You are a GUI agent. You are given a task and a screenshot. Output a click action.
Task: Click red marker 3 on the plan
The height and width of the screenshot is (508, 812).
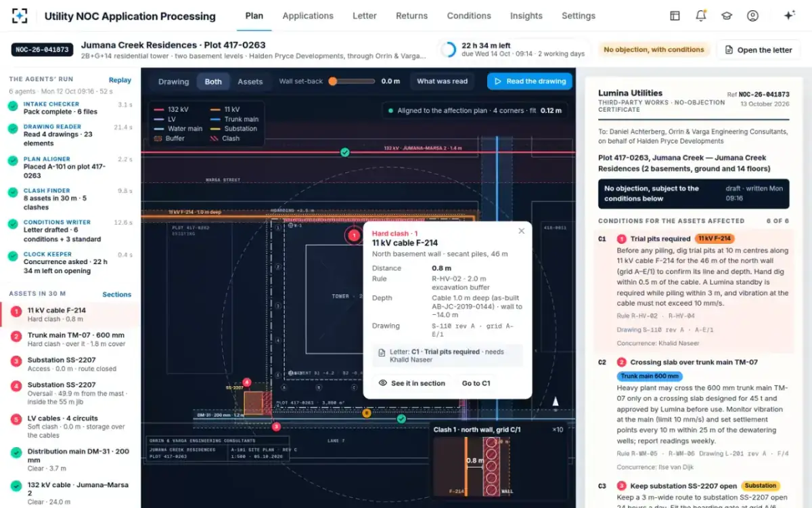coord(276,427)
